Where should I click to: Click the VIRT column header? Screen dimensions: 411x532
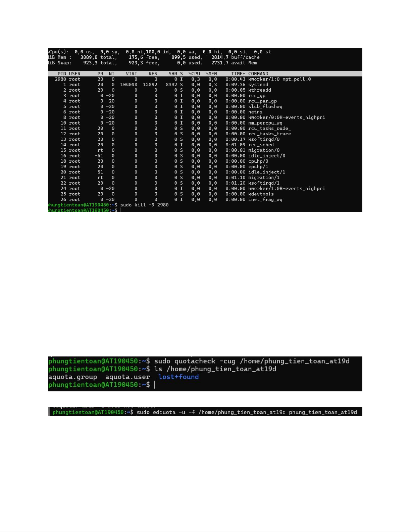(131, 74)
